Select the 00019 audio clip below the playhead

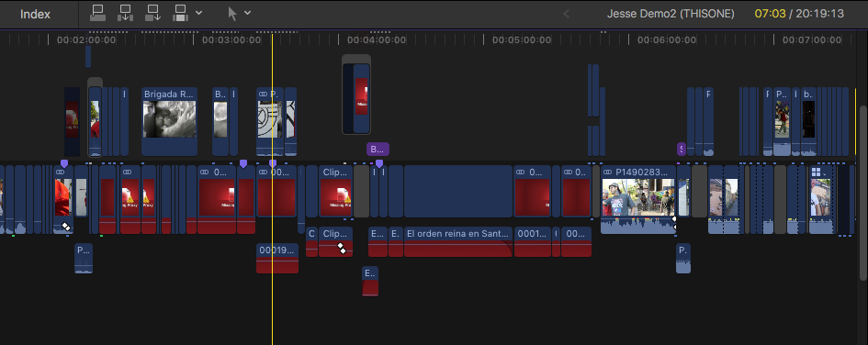pos(277,258)
